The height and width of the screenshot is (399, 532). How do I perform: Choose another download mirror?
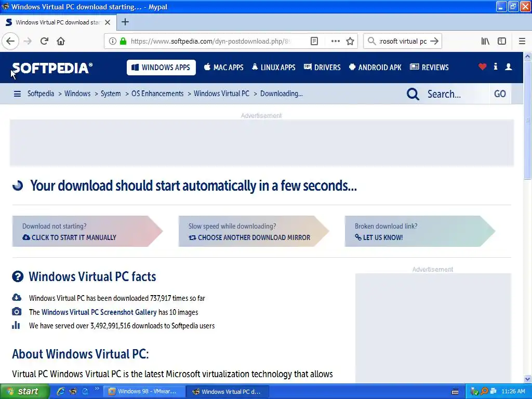click(254, 231)
